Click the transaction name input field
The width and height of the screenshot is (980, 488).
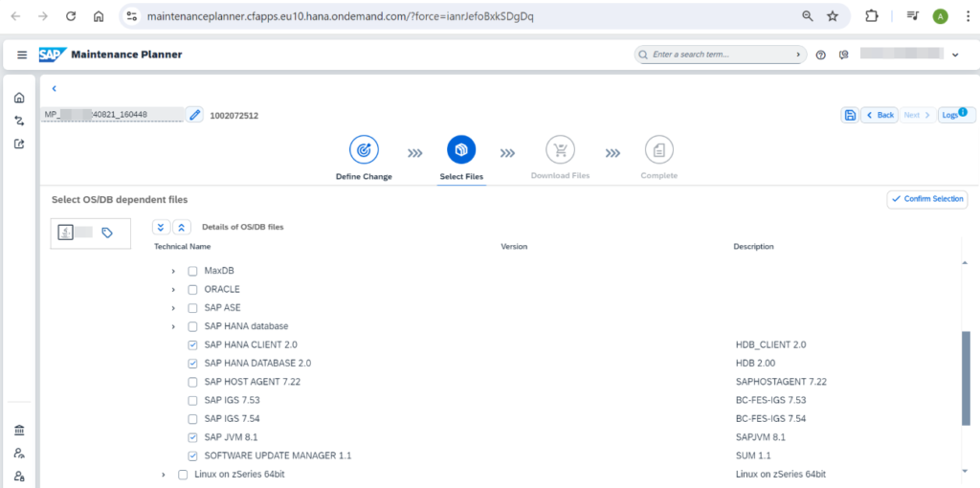[113, 115]
